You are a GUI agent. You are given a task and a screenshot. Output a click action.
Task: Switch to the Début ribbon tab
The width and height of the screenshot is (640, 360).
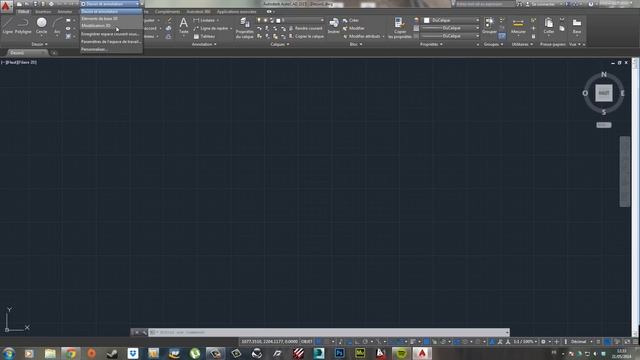click(23, 11)
